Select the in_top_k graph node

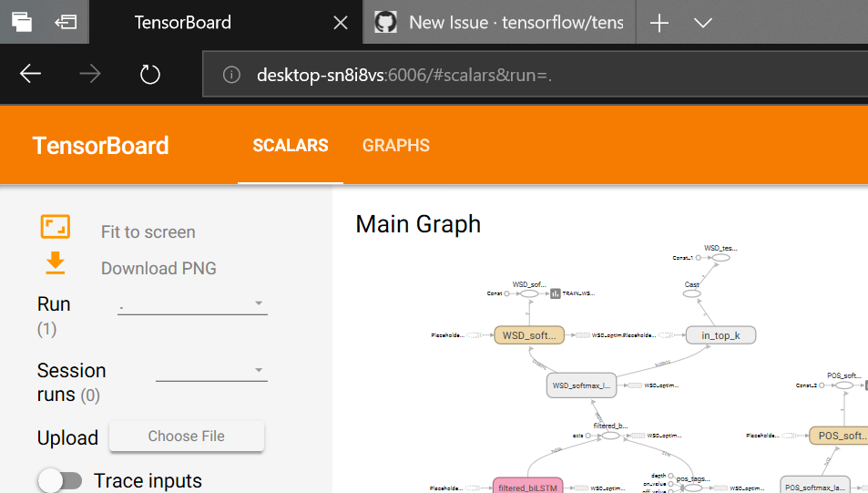(x=720, y=335)
